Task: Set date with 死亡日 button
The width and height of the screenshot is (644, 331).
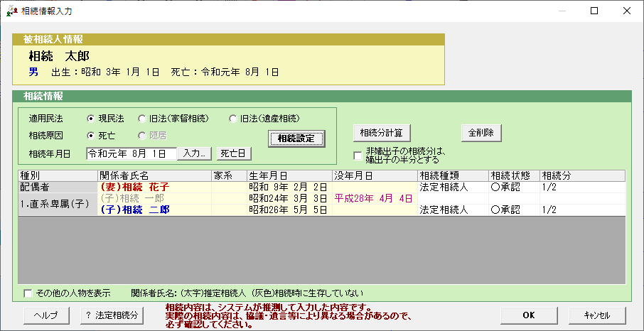Action: (234, 153)
